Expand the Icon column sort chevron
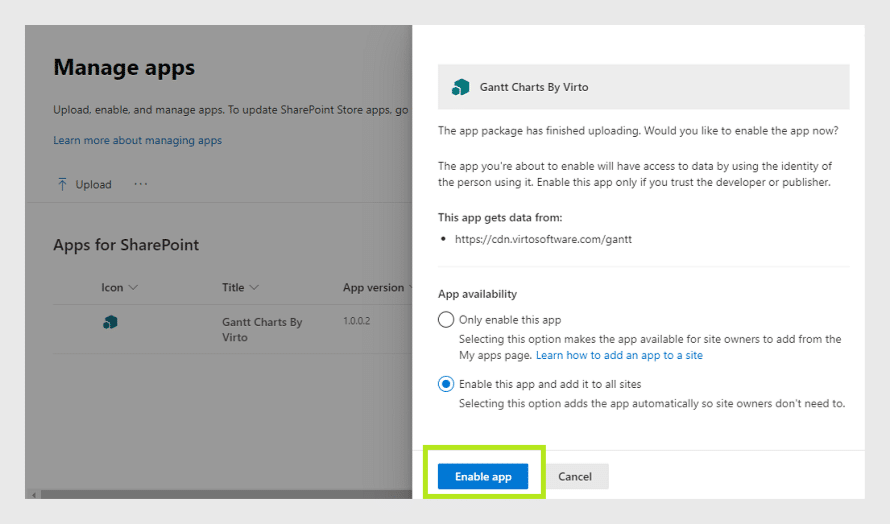 click(x=133, y=288)
